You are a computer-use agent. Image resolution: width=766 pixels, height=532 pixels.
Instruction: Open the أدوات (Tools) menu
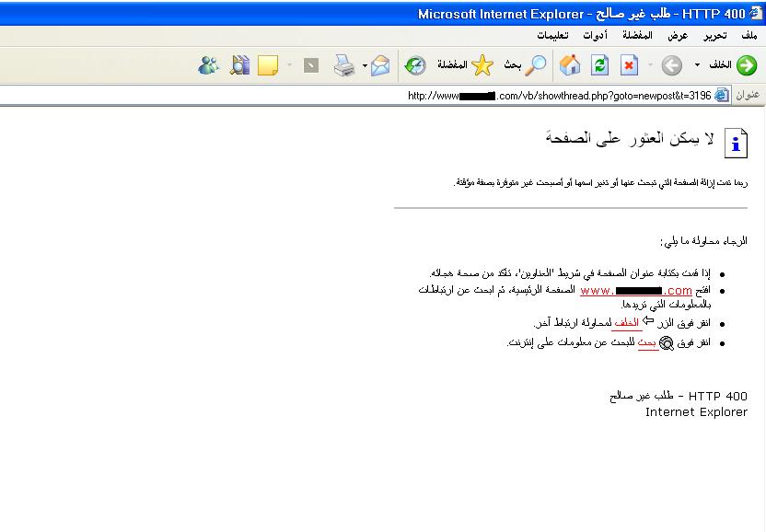click(x=595, y=35)
